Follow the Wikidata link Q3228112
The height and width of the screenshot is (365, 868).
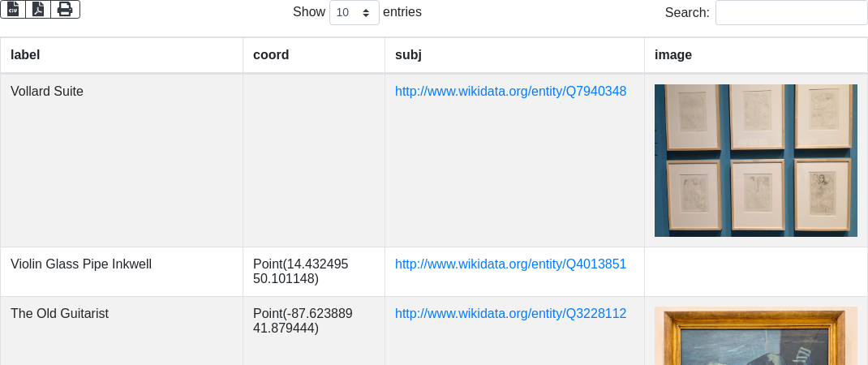510,313
